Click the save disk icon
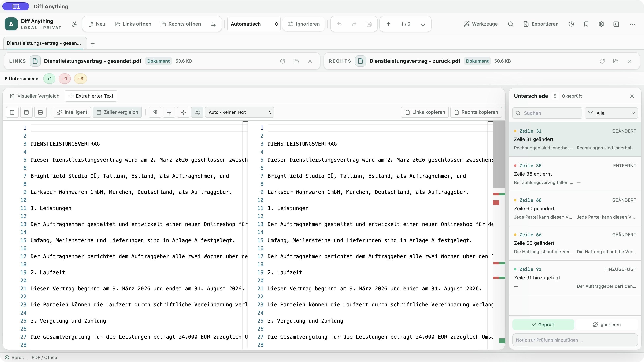Screen dimensions: 644x362 tap(369, 24)
